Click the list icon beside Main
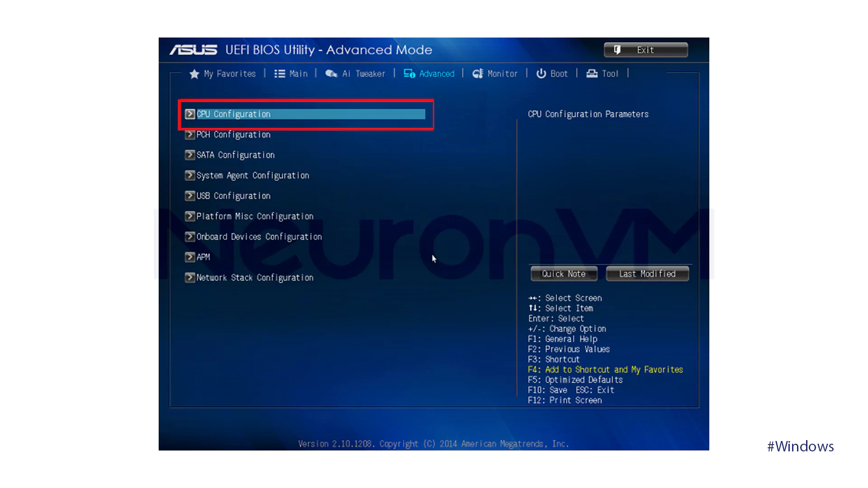Screen dimensions: 868x488 pyautogui.click(x=279, y=74)
